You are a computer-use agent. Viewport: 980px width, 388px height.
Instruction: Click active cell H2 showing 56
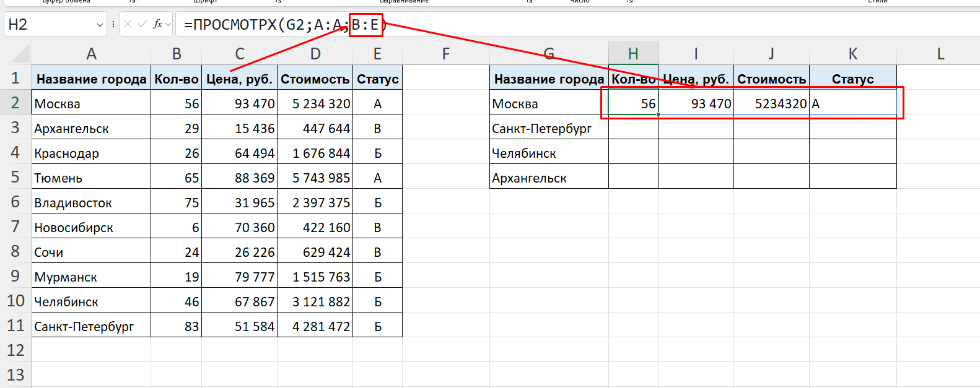pos(633,103)
